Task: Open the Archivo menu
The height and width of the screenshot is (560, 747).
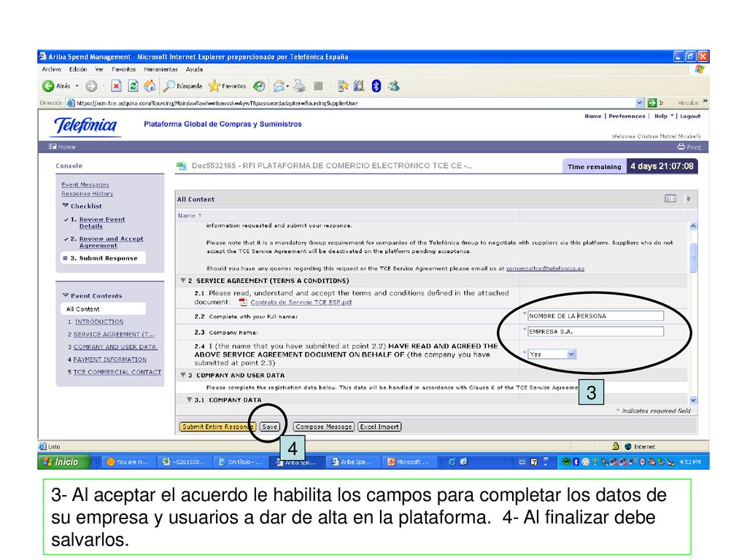Action: click(52, 69)
